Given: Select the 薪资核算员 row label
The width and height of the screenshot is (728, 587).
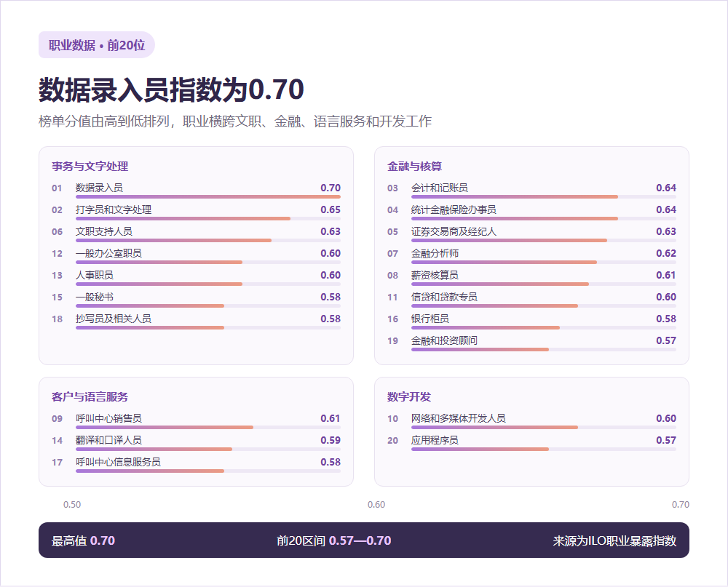Looking at the screenshot, I should point(435,275).
